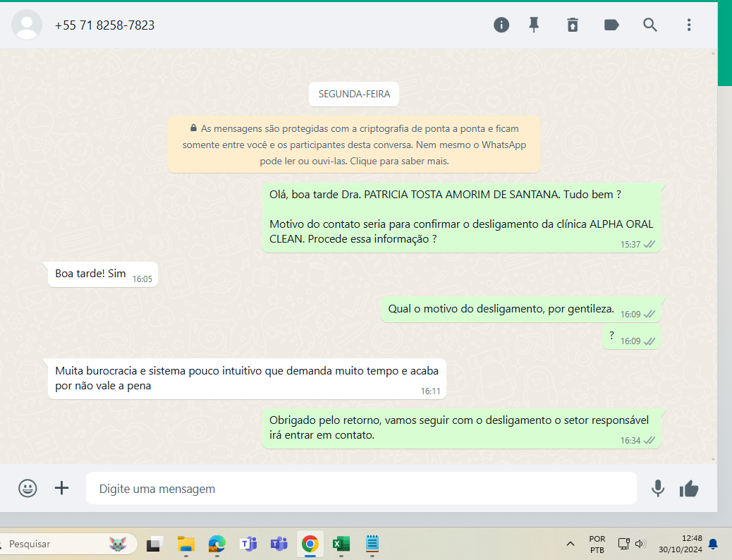Open the emoji picker
732x560 pixels.
pyautogui.click(x=28, y=488)
